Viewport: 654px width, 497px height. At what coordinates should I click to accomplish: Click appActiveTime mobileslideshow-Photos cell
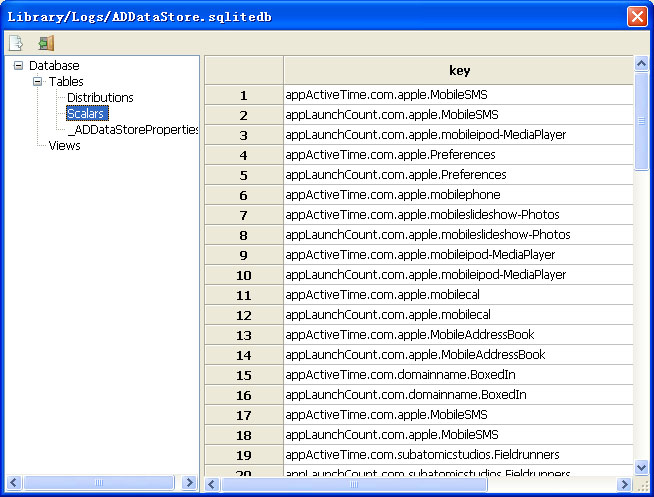[458, 215]
